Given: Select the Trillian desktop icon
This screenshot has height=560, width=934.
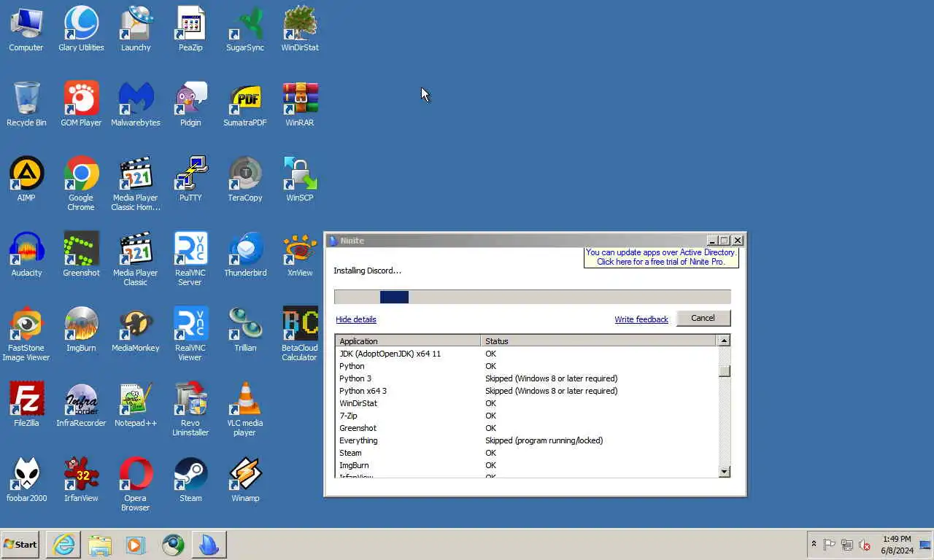Looking at the screenshot, I should [x=245, y=330].
